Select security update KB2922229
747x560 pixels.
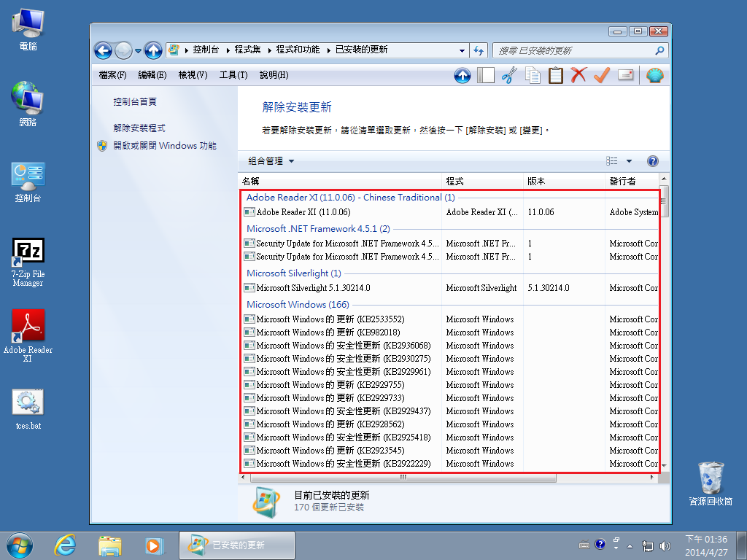449,463
